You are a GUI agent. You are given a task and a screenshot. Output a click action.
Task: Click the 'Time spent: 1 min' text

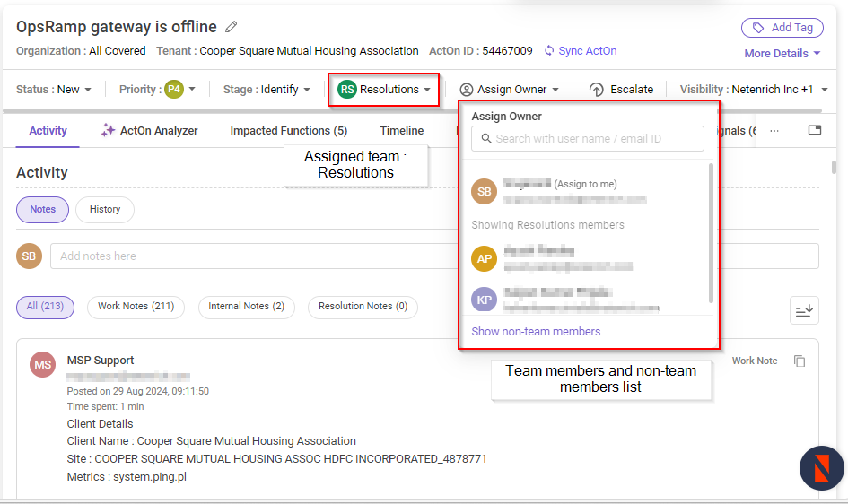coord(106,407)
